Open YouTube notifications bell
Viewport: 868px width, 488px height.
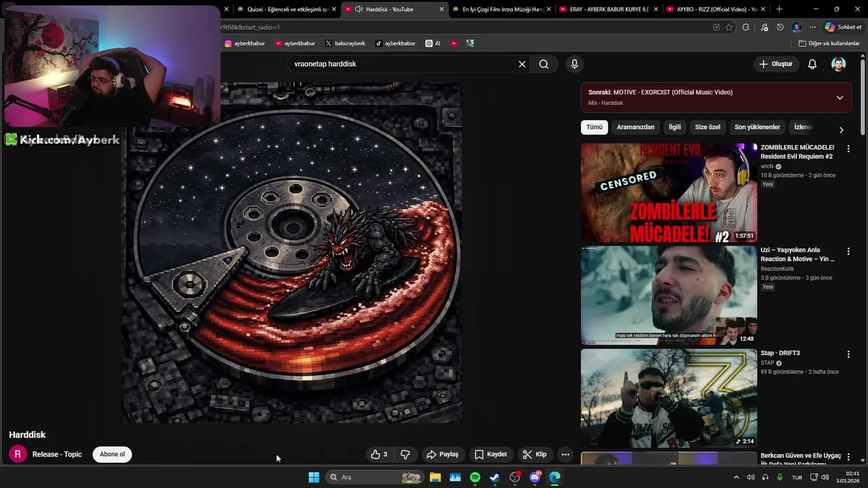[812, 64]
